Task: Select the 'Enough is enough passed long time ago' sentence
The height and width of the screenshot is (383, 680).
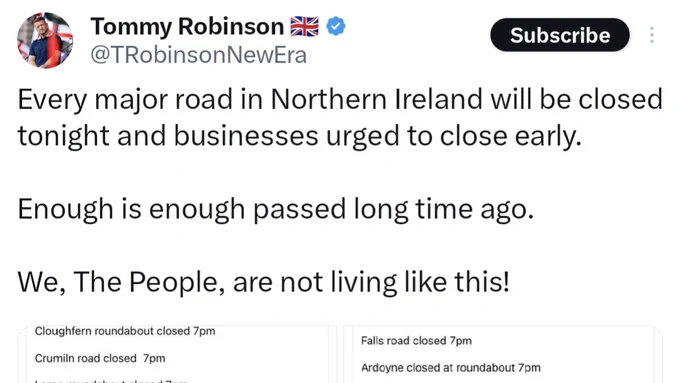Action: pos(275,210)
